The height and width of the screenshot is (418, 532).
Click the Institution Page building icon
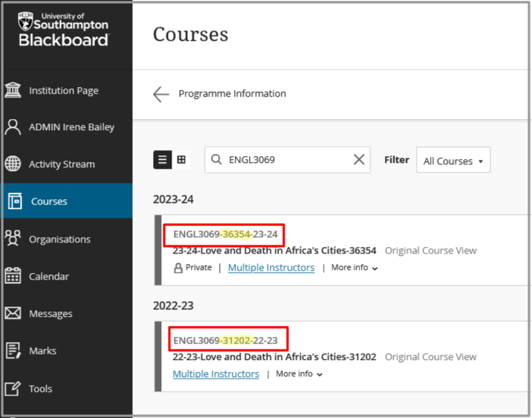tap(13, 90)
